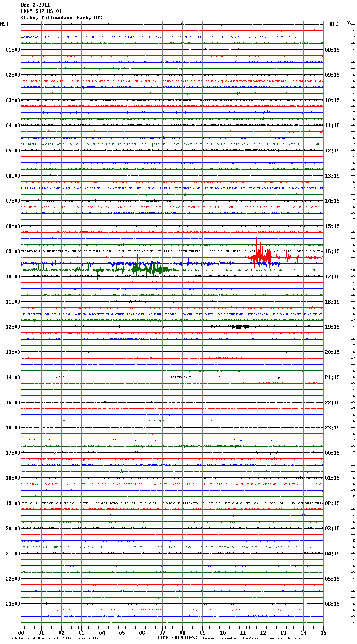Select the 06:00 MST time label
The width and height of the screenshot is (357, 644).
pyautogui.click(x=13, y=176)
